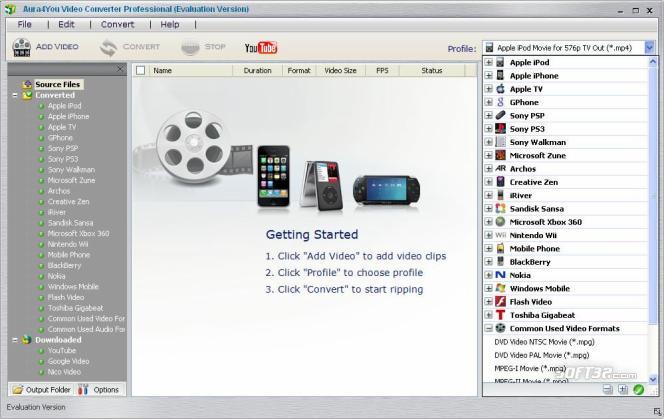The width and height of the screenshot is (664, 419).
Task: Click the Apple iPhone device icon in profile list
Action: click(x=501, y=75)
